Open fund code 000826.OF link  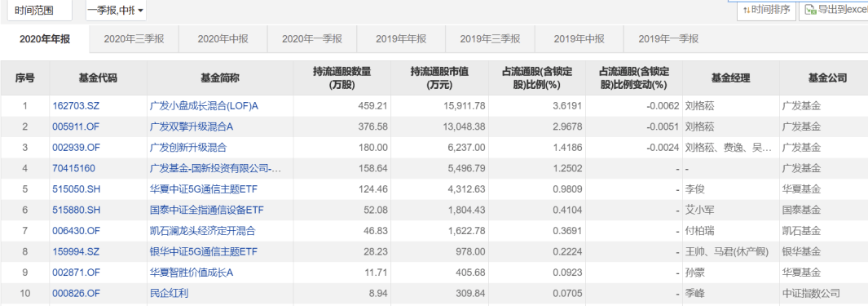[x=77, y=294]
